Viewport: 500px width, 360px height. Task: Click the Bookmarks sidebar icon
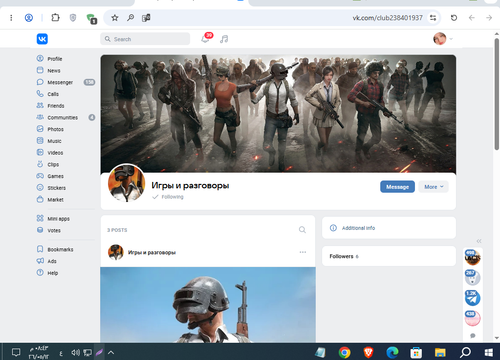point(40,249)
